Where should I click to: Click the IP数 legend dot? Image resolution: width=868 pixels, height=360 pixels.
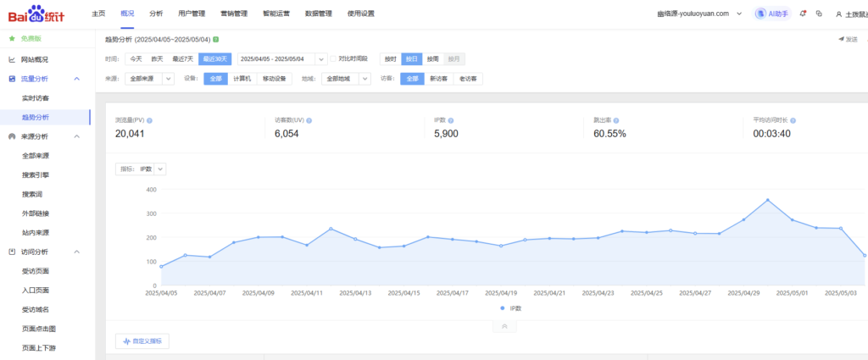pos(502,308)
